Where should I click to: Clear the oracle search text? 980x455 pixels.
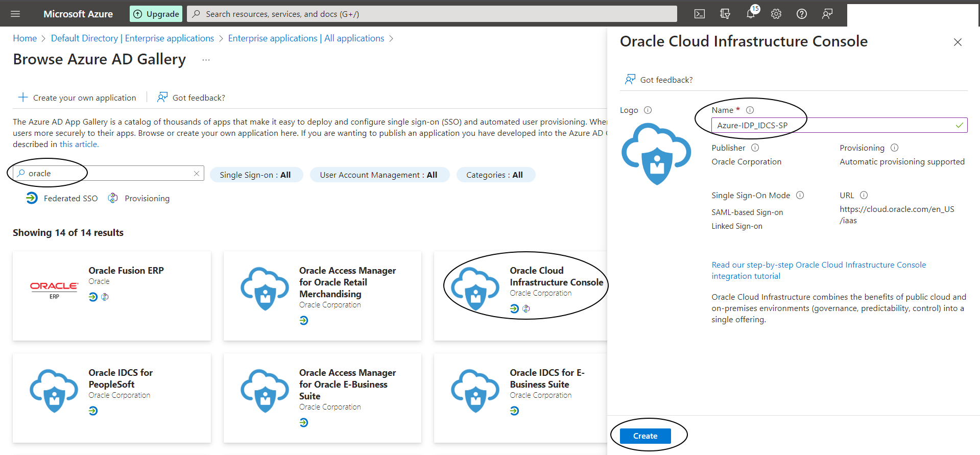197,174
